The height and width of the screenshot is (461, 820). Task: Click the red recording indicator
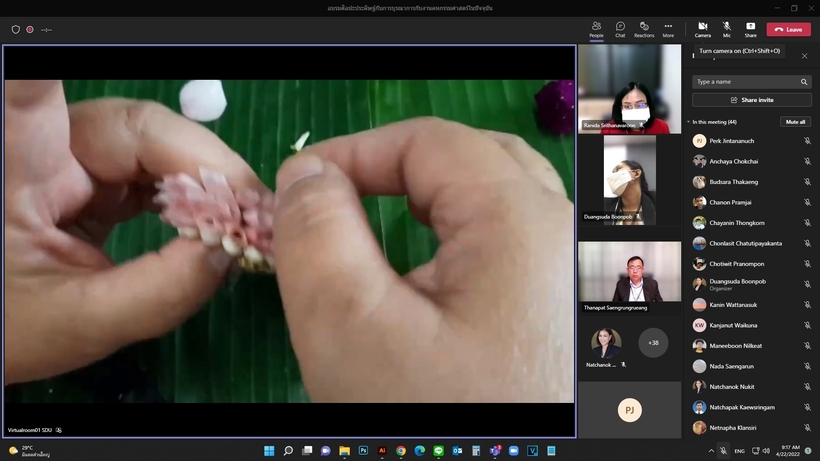coord(30,30)
